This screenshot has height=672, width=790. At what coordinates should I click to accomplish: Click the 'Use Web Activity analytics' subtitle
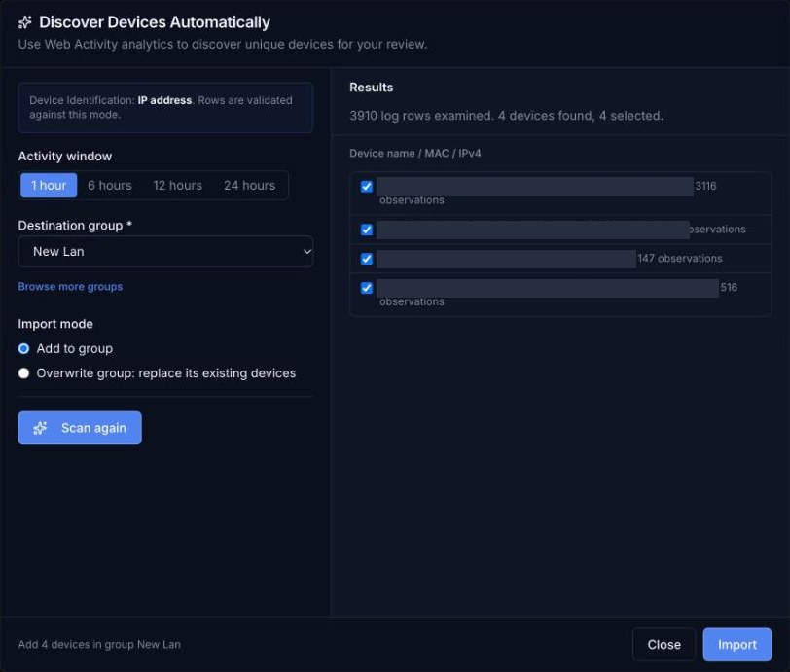[x=222, y=45]
